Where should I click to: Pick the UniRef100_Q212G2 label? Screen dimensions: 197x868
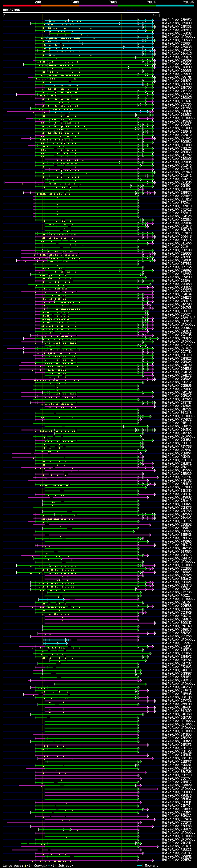[177, 345]
